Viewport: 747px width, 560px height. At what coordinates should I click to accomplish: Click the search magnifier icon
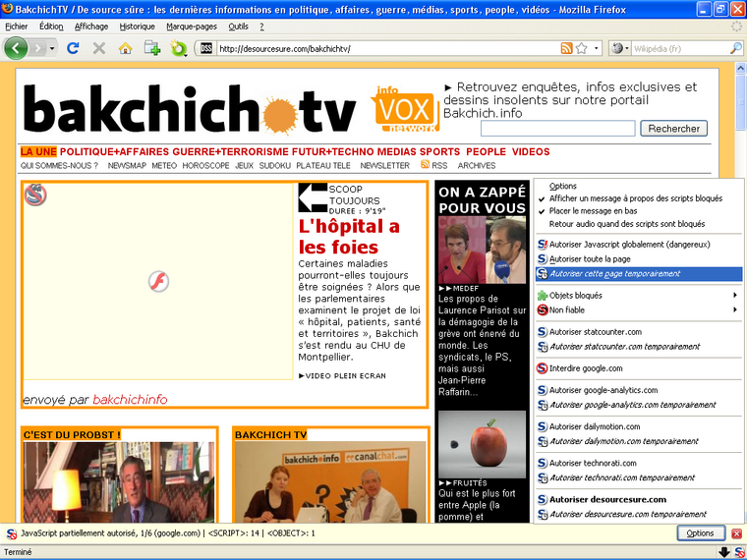click(736, 48)
